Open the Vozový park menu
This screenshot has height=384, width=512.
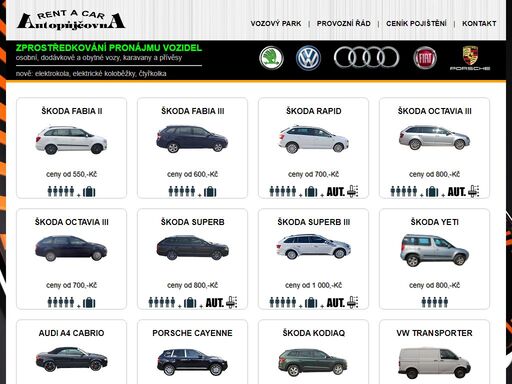click(x=276, y=24)
